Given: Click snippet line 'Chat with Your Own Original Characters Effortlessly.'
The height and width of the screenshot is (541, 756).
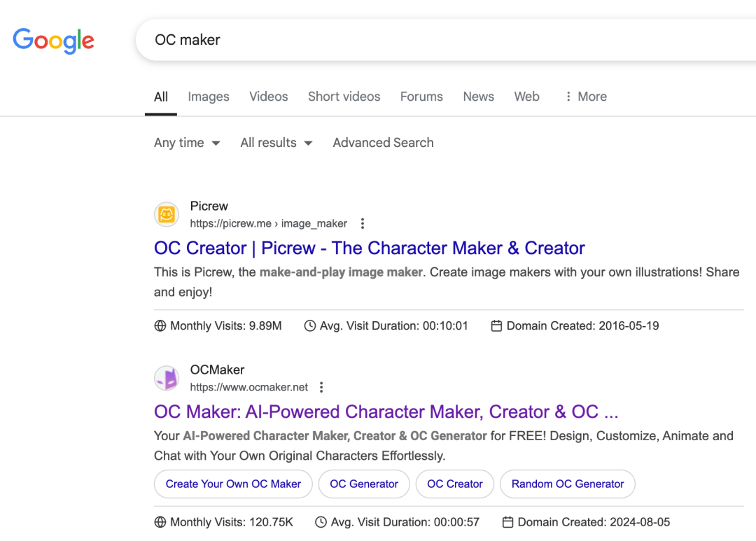Looking at the screenshot, I should click(x=300, y=456).
